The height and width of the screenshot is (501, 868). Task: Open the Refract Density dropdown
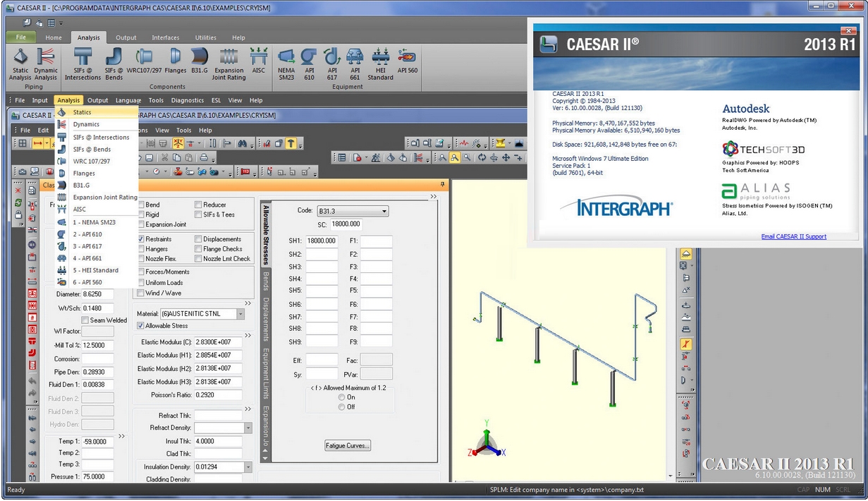248,428
